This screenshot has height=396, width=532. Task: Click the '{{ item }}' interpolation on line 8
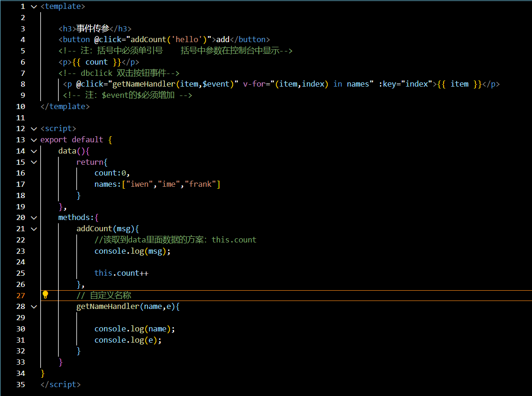click(459, 84)
